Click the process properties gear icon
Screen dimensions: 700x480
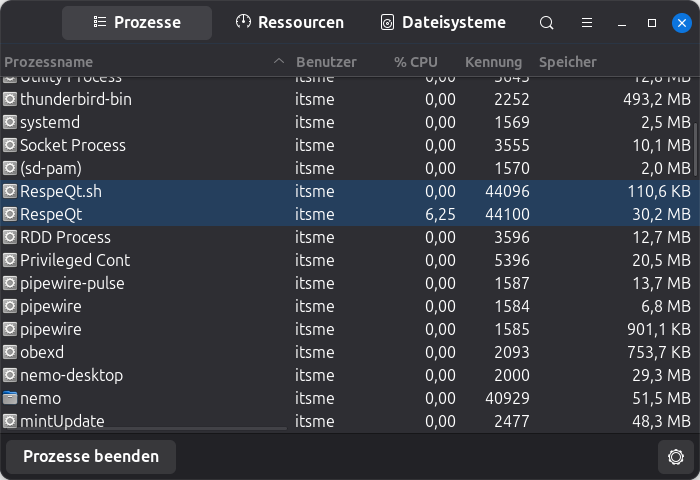pyautogui.click(x=676, y=457)
